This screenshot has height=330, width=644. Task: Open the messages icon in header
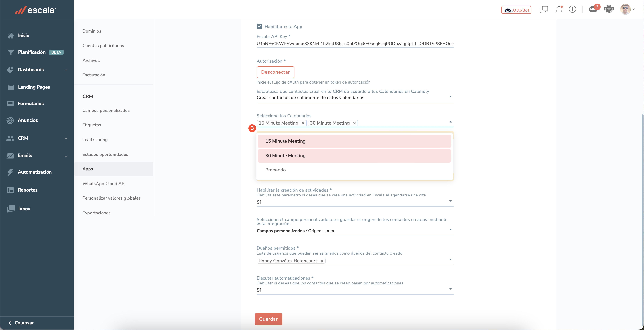[x=544, y=9]
